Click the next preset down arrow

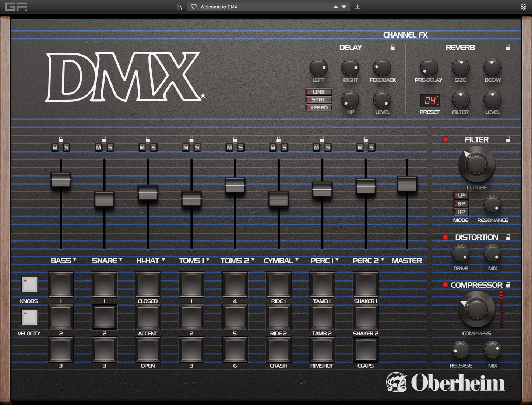343,7
